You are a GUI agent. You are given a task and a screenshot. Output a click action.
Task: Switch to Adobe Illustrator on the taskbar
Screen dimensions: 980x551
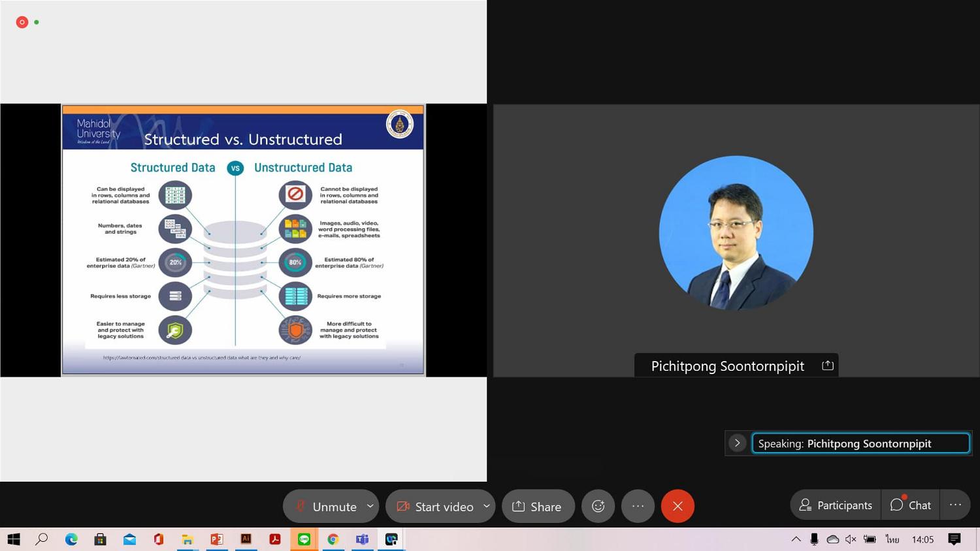(x=246, y=539)
